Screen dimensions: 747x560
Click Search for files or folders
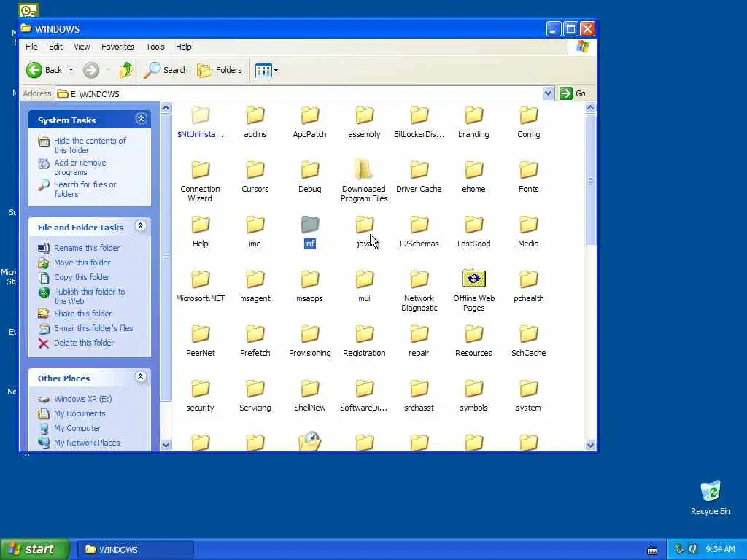click(77, 189)
